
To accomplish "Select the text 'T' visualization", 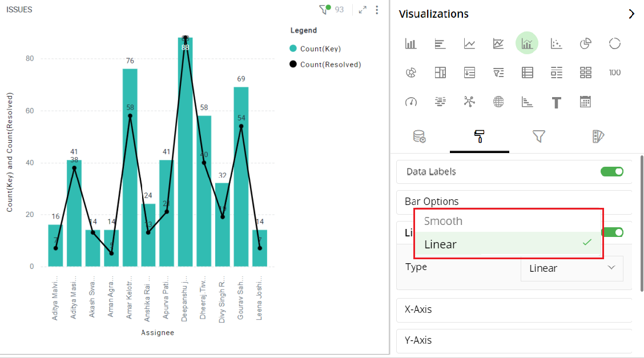I will [556, 102].
